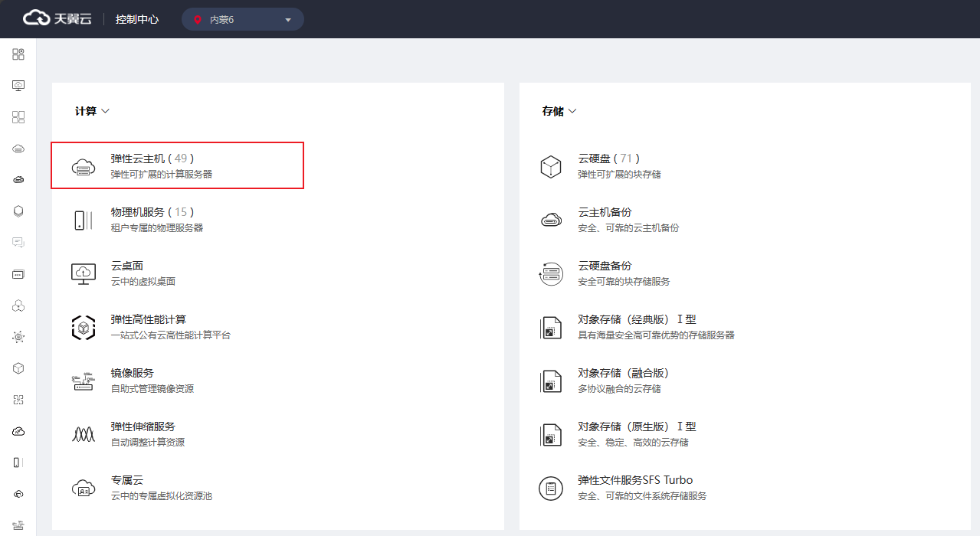Click the 云桌面 monitor icon
This screenshot has height=536, width=980.
83,273
